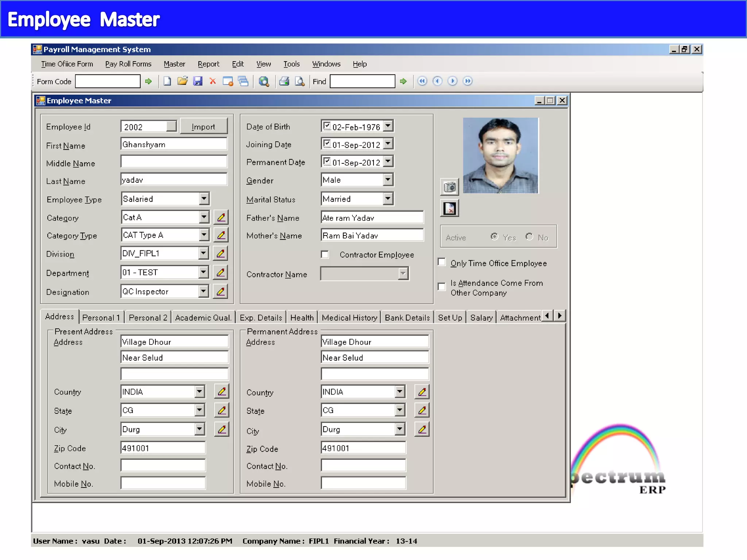Click the Open folder toolbar icon
Viewport: 747px width, 560px height.
(182, 81)
